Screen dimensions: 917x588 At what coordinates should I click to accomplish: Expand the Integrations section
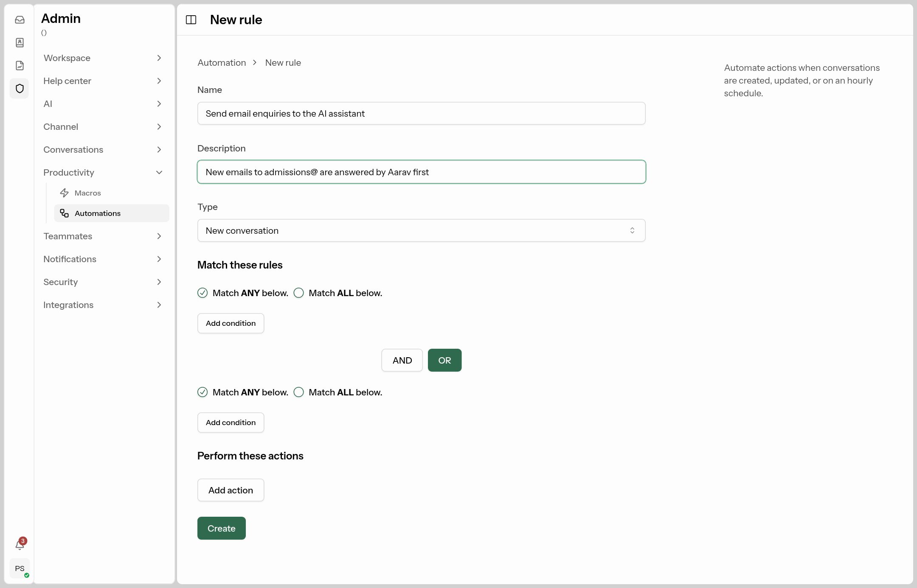coord(103,305)
